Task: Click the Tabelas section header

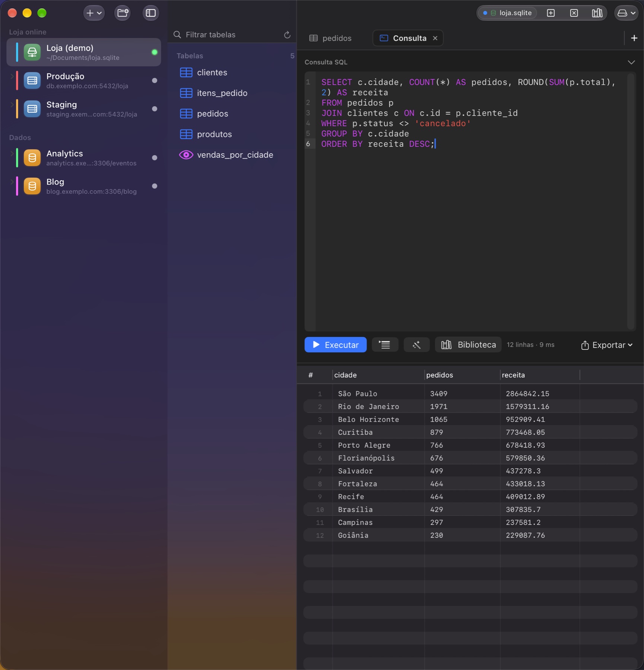Action: click(190, 56)
